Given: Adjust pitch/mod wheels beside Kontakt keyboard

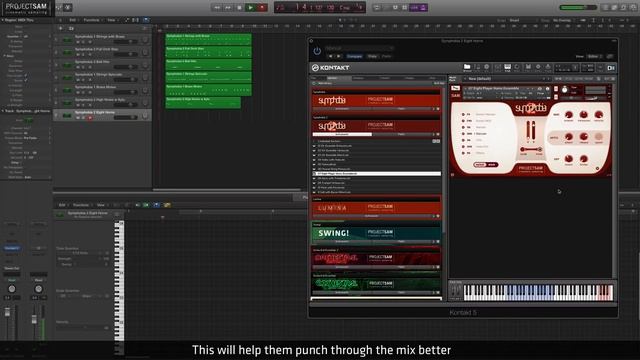Looking at the screenshot, I should click(x=456, y=291).
